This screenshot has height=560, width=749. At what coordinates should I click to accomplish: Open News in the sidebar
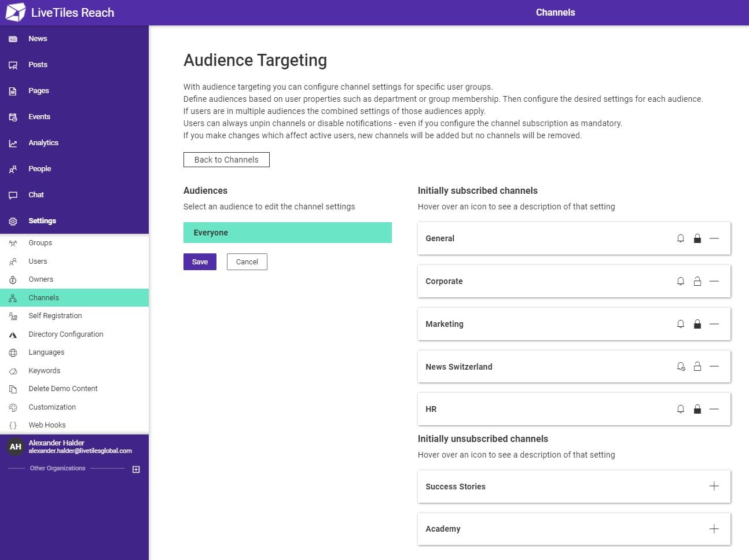(74, 39)
